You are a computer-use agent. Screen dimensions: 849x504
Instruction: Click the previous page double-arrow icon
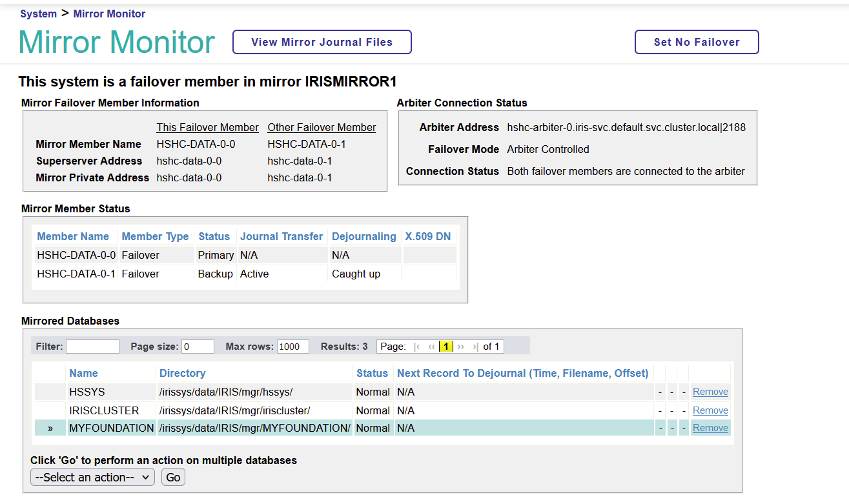pos(431,347)
